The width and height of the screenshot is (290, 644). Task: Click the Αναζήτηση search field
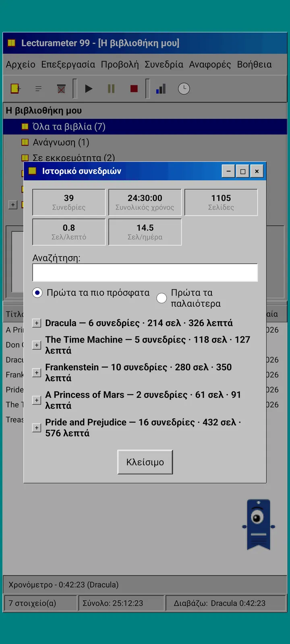(x=145, y=272)
